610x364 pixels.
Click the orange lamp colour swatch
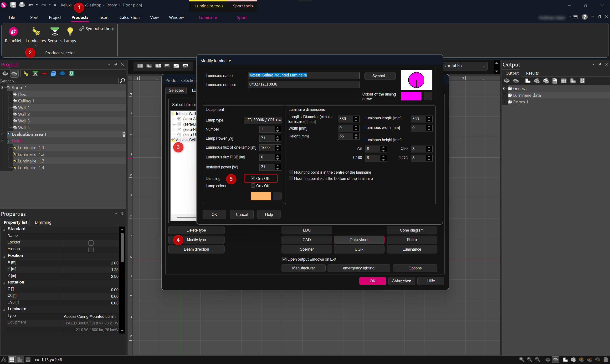[x=261, y=196]
